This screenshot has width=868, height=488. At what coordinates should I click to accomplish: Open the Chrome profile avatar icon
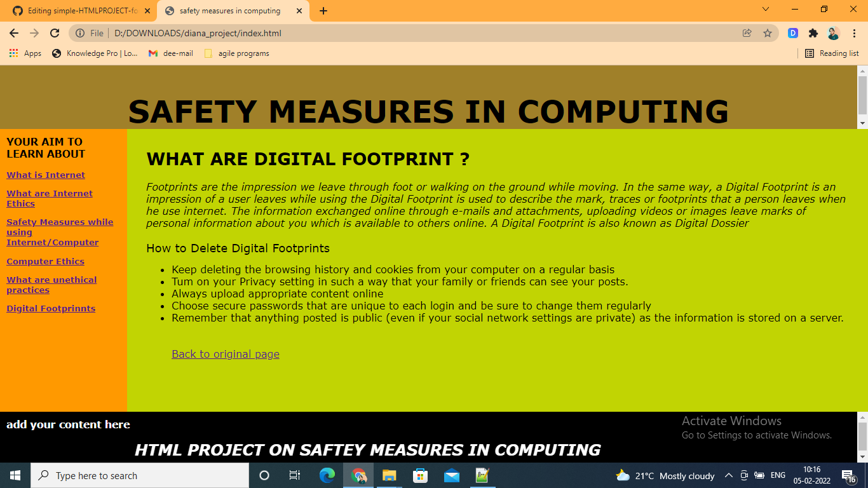click(x=834, y=33)
